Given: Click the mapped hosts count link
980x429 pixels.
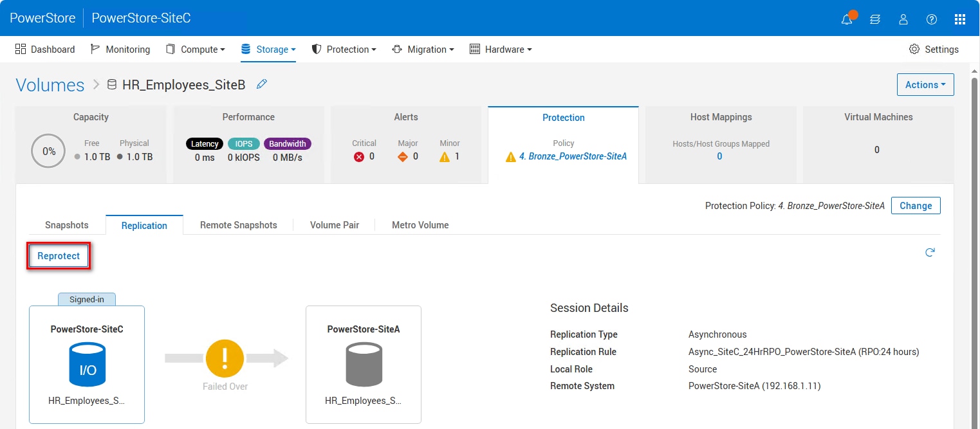Looking at the screenshot, I should [x=719, y=156].
